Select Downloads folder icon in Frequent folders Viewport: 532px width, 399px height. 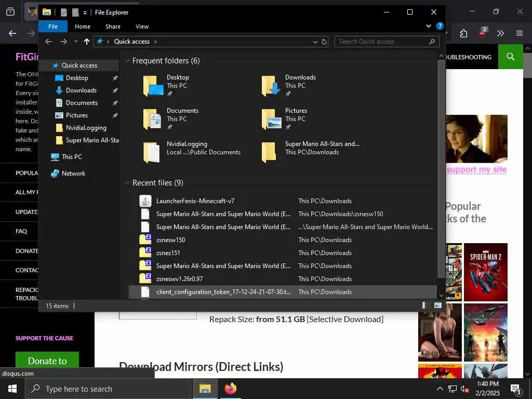click(x=271, y=86)
